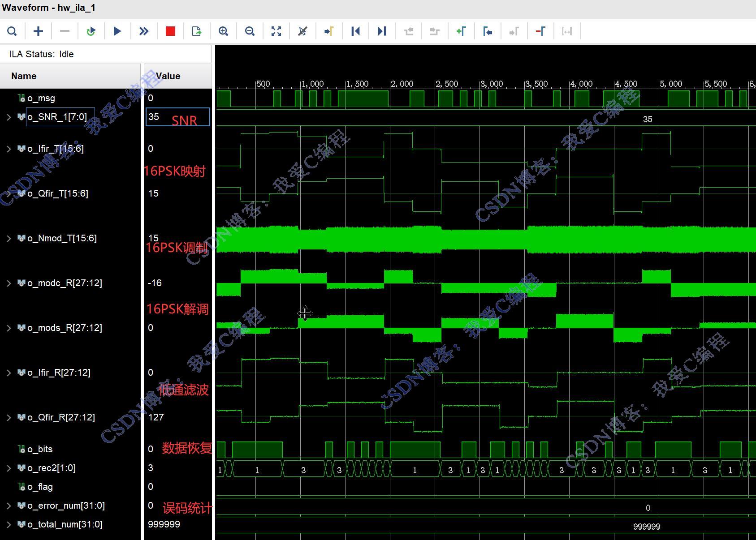Click the next marker icon
Viewport: 756px width, 540px height.
tap(514, 31)
